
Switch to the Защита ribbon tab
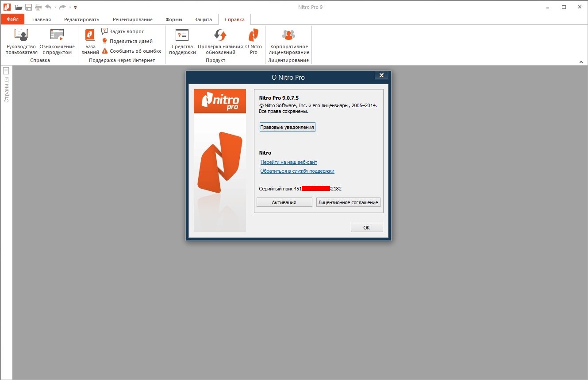tap(203, 19)
